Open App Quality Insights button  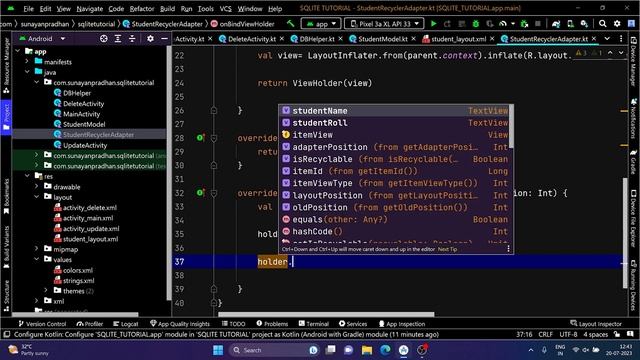pyautogui.click(x=180, y=324)
